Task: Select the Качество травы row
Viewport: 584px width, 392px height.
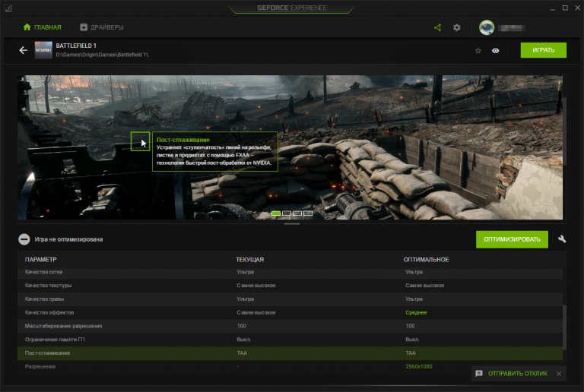Action: 290,299
